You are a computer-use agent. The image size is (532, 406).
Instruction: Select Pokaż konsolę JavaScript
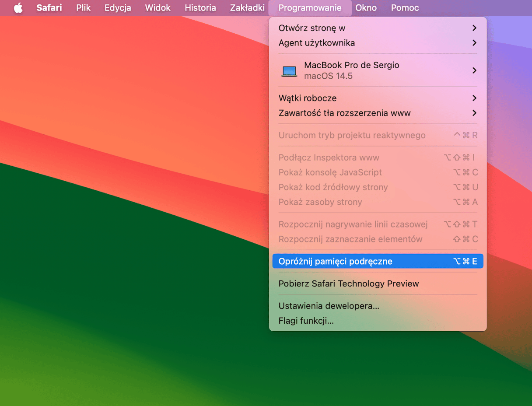[378, 172]
